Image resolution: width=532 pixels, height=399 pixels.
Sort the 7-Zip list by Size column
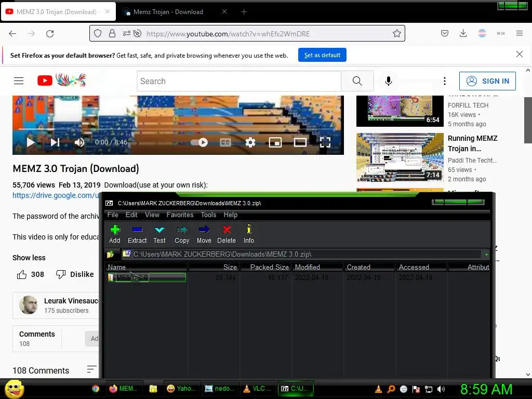click(x=214, y=267)
